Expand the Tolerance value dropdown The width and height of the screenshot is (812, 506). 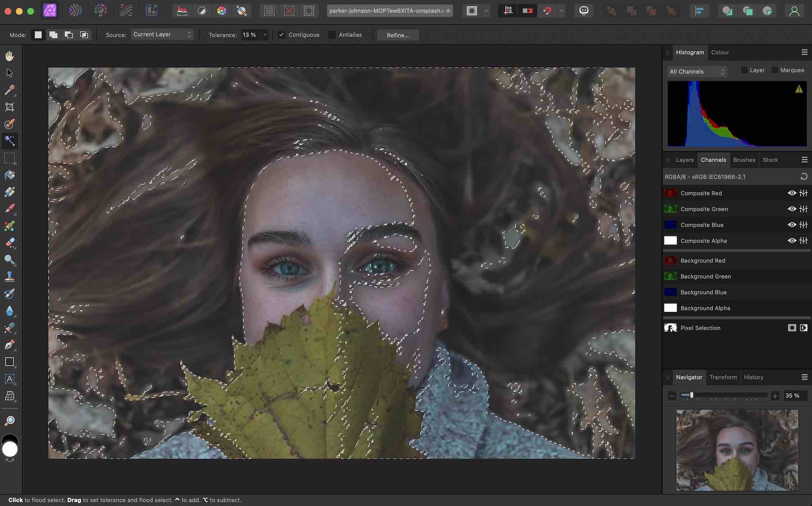click(x=264, y=34)
